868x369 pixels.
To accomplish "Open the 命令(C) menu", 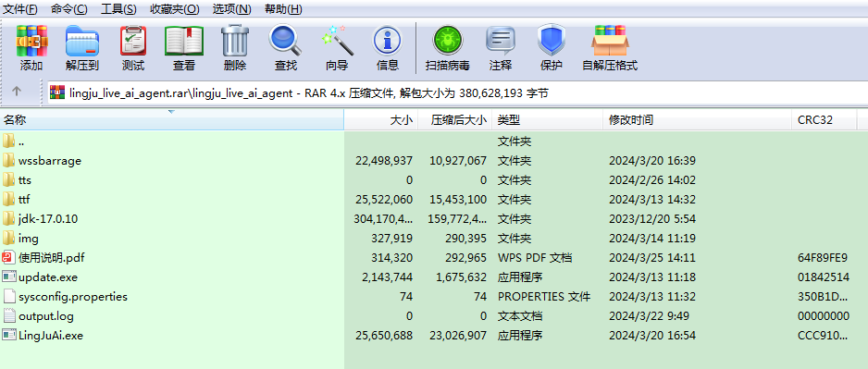I will tap(69, 9).
